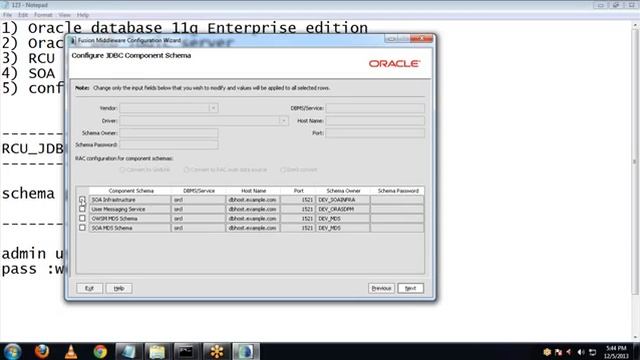
Task: Open Notepad's File menu
Action: [7, 15]
